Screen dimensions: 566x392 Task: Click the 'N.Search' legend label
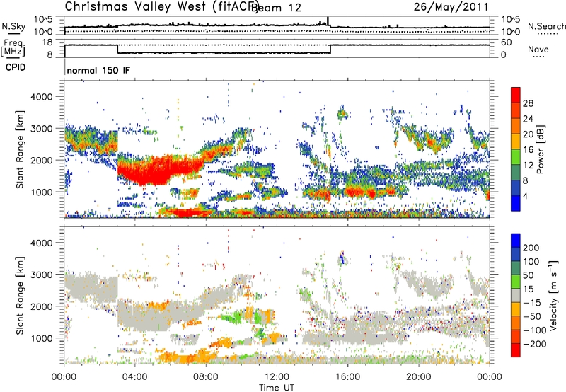point(546,26)
